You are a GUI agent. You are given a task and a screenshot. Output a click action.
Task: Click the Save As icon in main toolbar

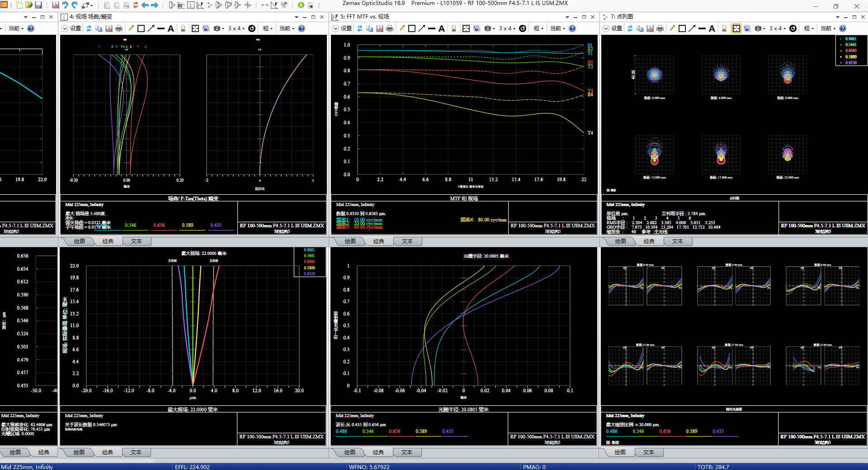tap(55, 5)
